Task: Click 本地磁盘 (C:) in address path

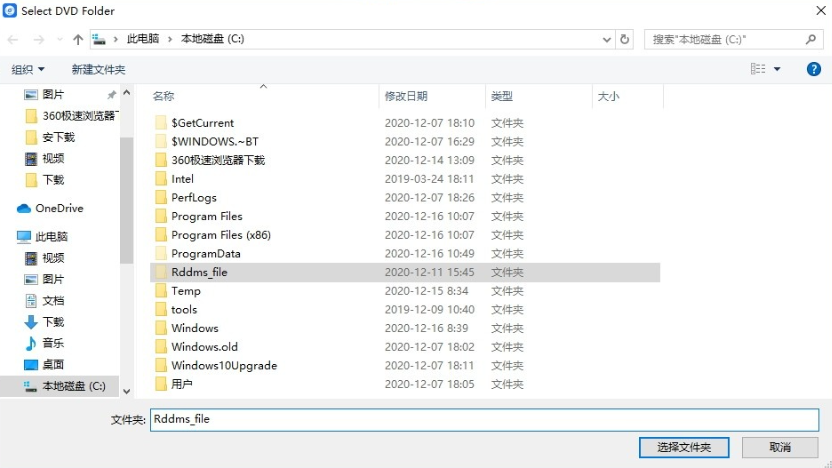Action: pos(212,39)
